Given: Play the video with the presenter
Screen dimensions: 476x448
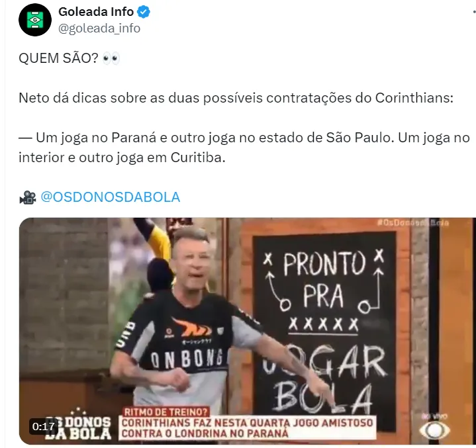Looking at the screenshot, I should click(x=248, y=331).
